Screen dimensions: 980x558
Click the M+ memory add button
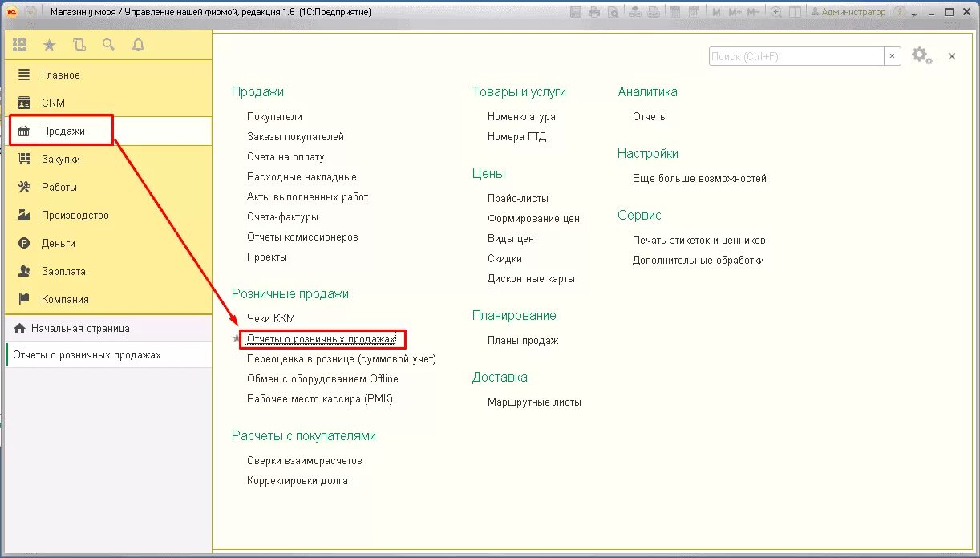point(735,12)
